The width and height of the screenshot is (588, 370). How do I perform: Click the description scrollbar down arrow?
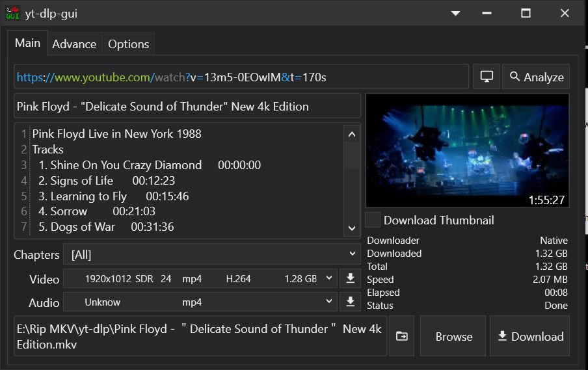[x=352, y=228]
